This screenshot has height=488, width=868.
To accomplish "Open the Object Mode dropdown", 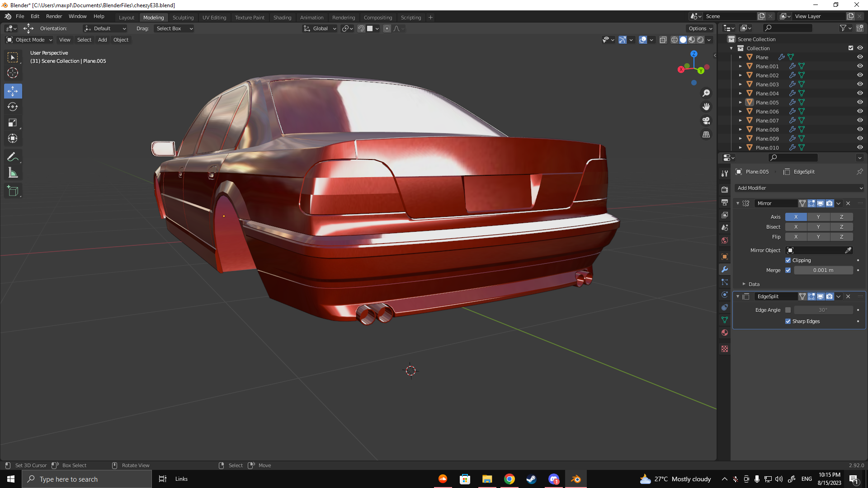I will (x=30, y=40).
